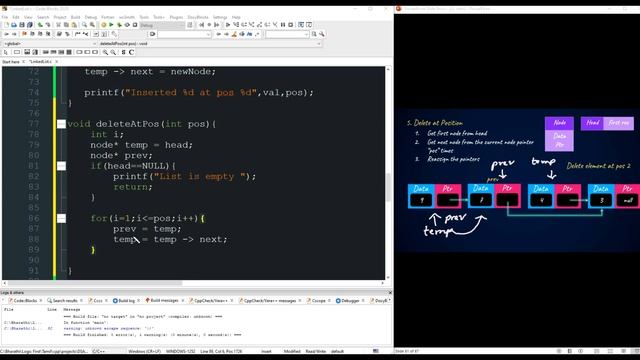Open the build target dropdown

click(x=162, y=25)
